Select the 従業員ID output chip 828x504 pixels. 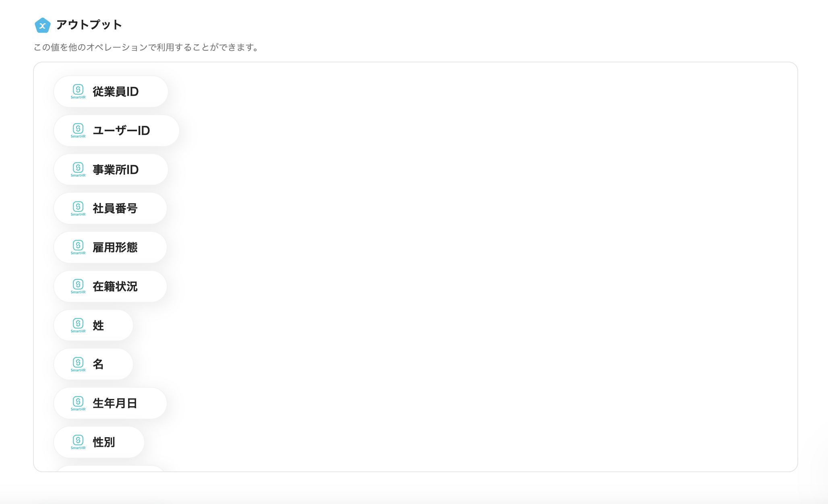click(111, 91)
